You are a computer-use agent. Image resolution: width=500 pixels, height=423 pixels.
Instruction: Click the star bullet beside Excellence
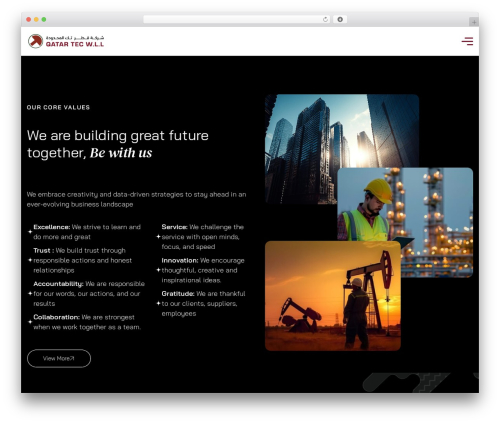coord(30,232)
